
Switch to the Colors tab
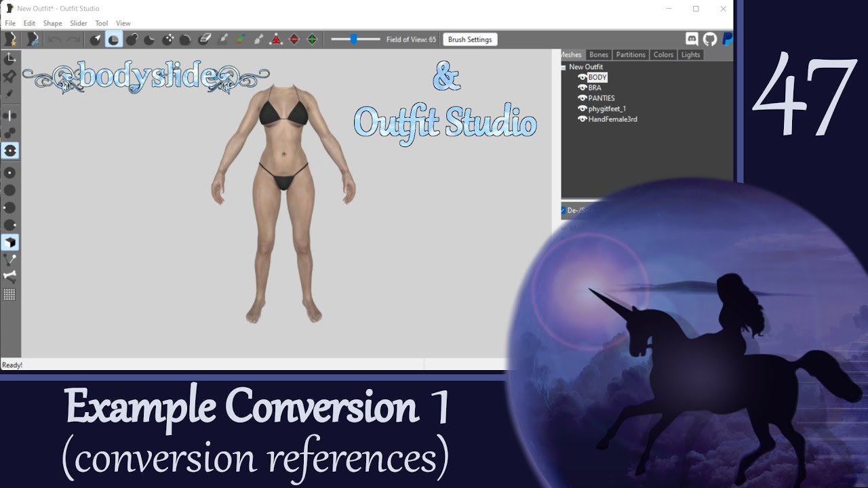pos(663,55)
